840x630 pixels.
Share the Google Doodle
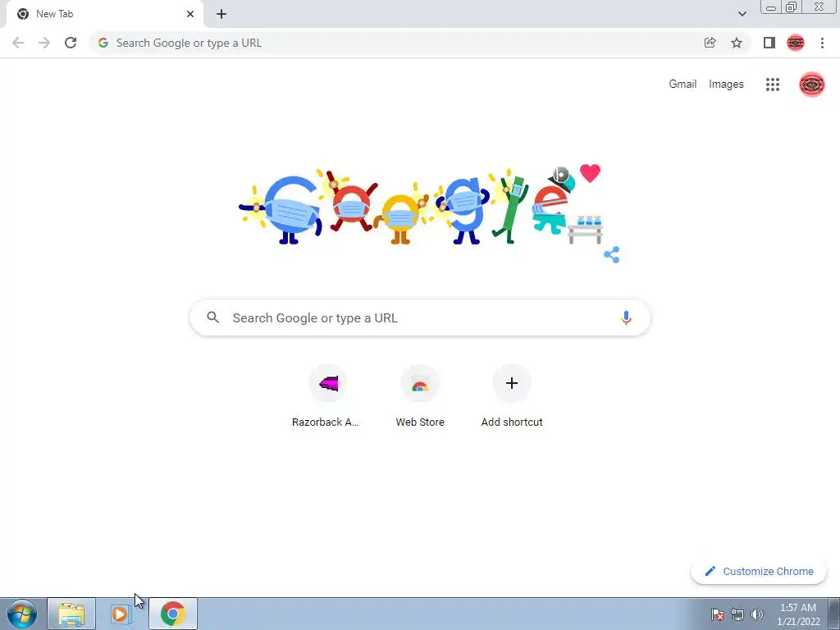pos(611,254)
